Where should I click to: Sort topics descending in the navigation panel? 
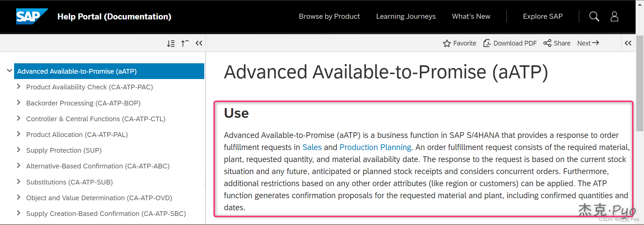pos(171,43)
